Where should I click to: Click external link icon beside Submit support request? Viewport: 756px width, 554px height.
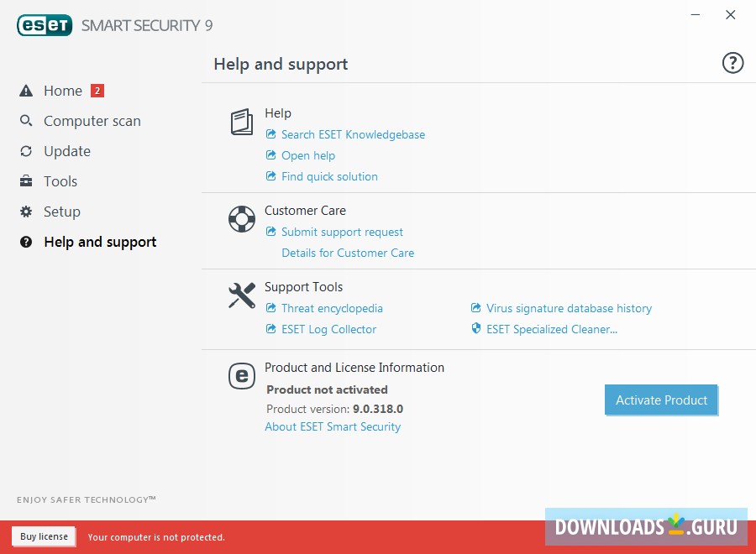(x=271, y=232)
